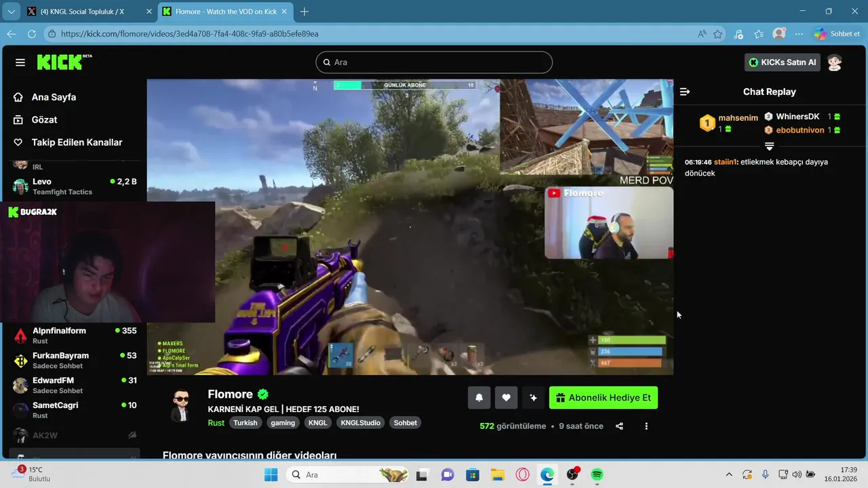The height and width of the screenshot is (488, 868).
Task: Open the Windows Start menu
Action: pyautogui.click(x=271, y=474)
